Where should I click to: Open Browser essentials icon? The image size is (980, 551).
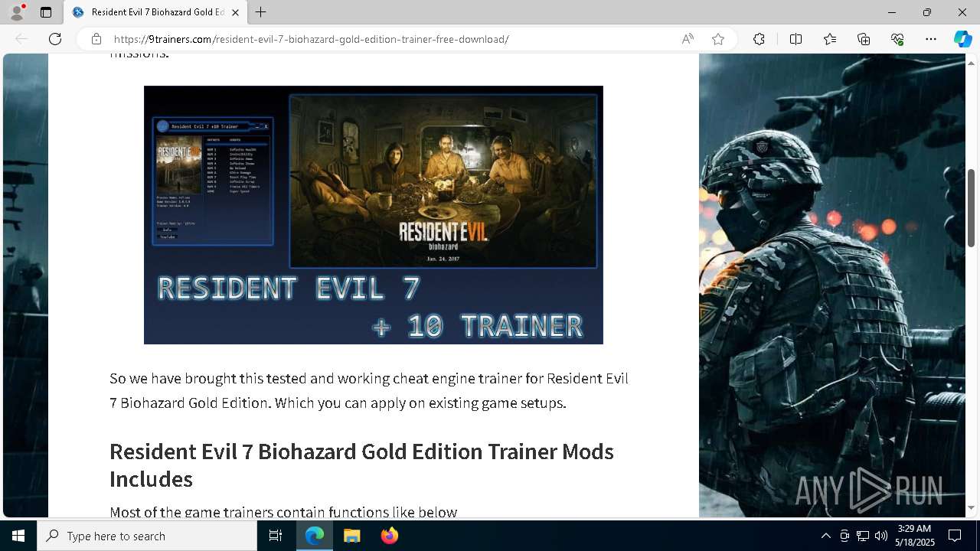(897, 39)
